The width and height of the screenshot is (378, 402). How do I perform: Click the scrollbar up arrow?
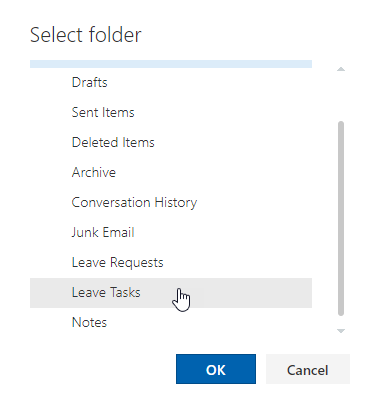(x=341, y=69)
